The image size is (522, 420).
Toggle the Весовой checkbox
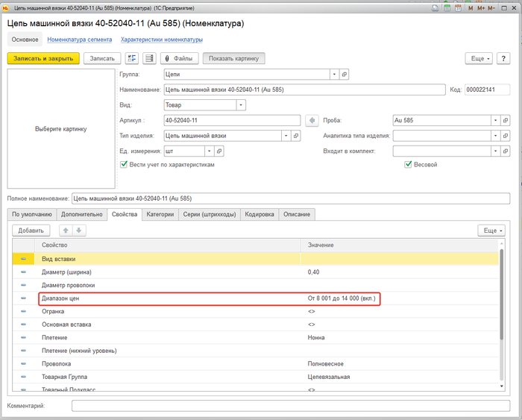(x=408, y=164)
